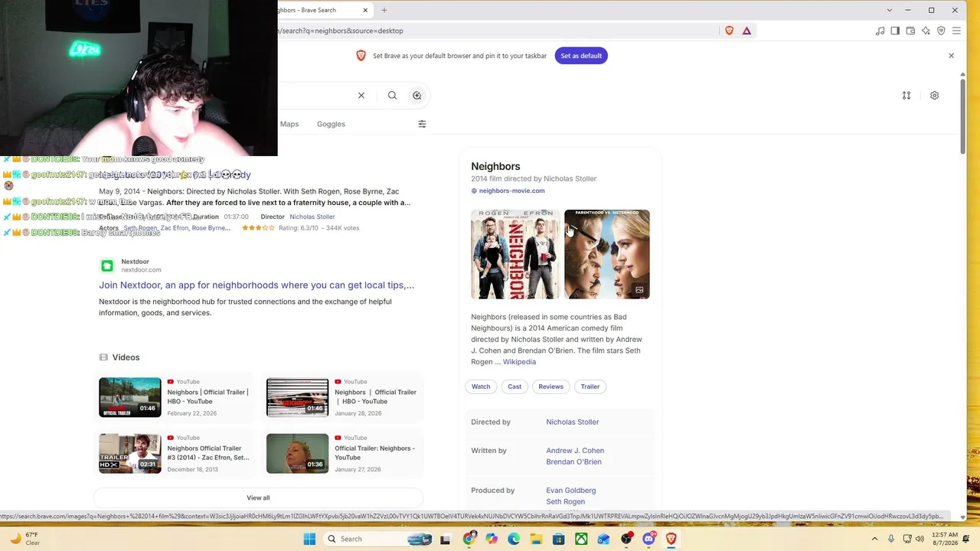Submit search with the magnifier icon

click(392, 96)
